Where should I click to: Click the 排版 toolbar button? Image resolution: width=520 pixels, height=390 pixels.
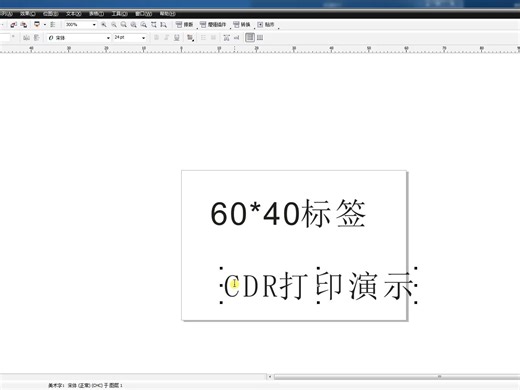(184, 25)
